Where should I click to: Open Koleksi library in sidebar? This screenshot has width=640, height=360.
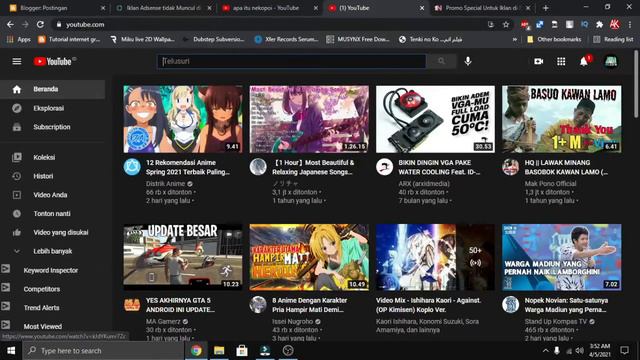point(53,157)
